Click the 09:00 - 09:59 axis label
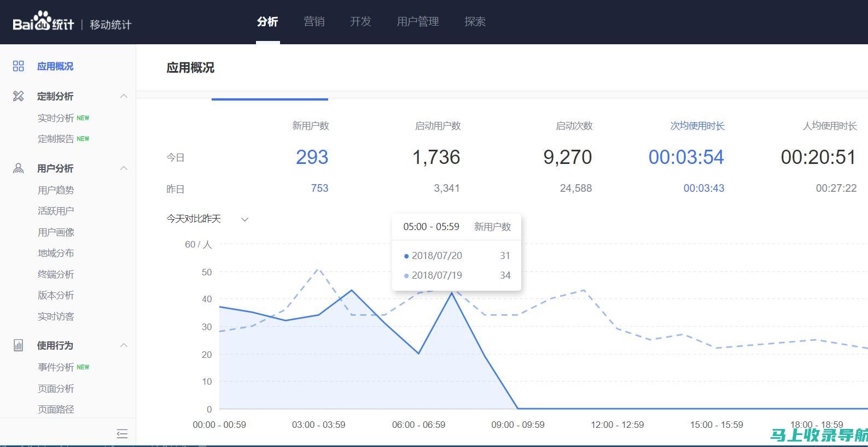The image size is (868, 447). click(x=518, y=425)
